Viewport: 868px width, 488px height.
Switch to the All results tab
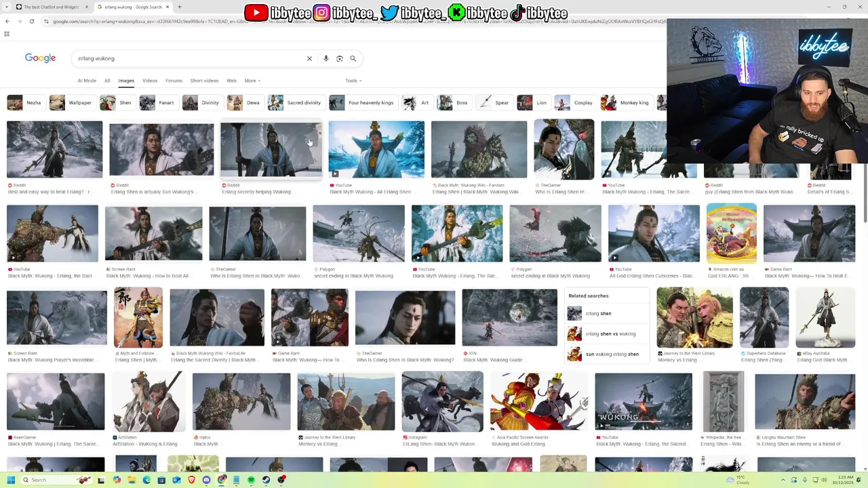[107, 81]
